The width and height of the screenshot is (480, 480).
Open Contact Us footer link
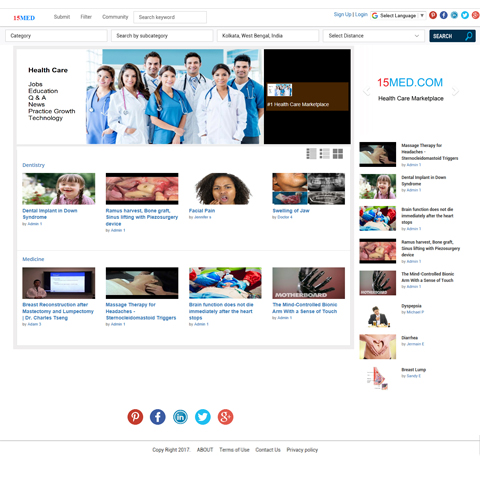click(x=268, y=450)
